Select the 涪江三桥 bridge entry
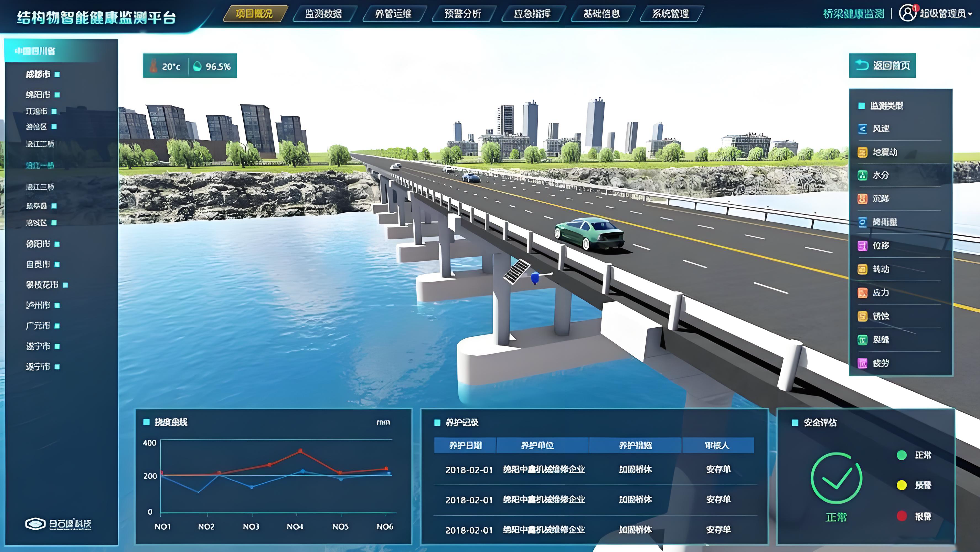Screen dimensions: 980x552 [x=40, y=187]
